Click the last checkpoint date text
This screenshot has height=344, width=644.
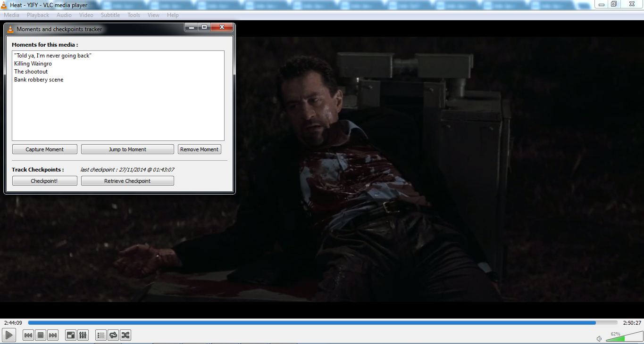click(127, 170)
